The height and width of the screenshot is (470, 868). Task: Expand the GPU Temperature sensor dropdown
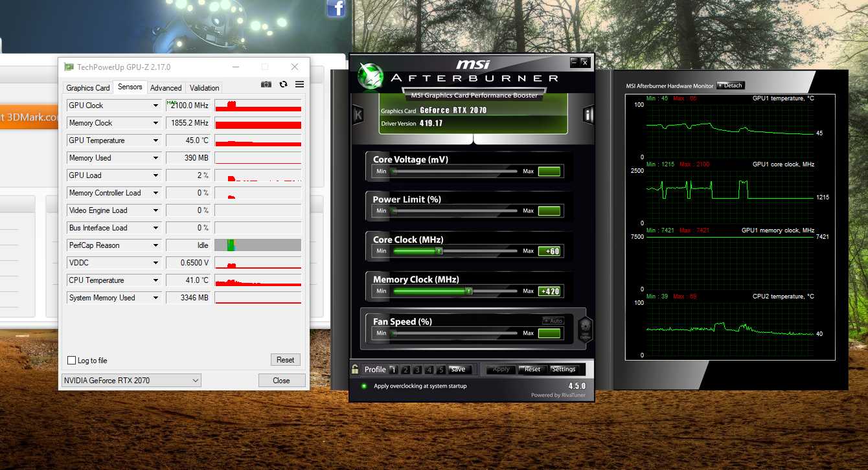point(155,140)
